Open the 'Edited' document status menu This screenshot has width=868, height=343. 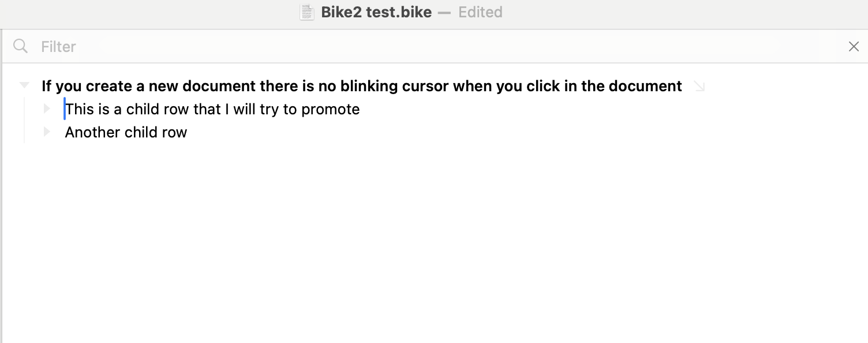[x=480, y=12]
